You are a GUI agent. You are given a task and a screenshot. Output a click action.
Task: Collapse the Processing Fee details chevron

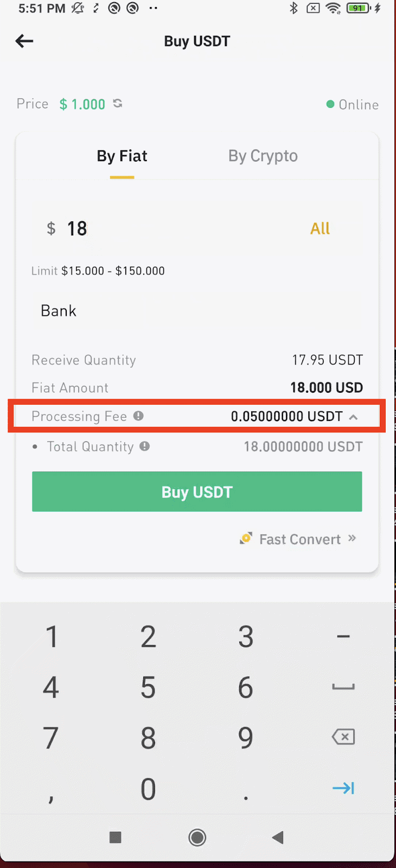[x=354, y=417]
